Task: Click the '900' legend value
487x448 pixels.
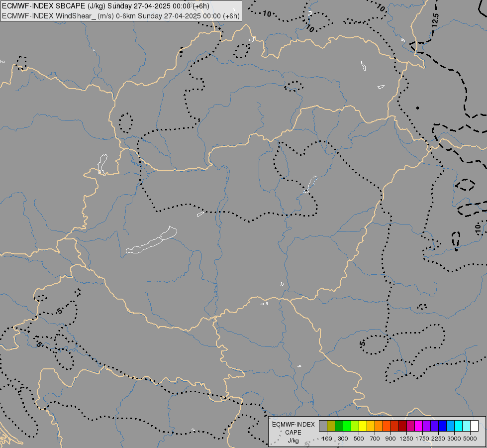Action: (x=390, y=439)
